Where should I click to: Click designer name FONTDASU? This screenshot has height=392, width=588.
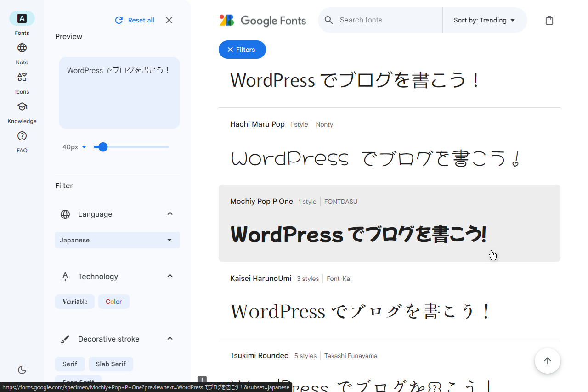(341, 202)
